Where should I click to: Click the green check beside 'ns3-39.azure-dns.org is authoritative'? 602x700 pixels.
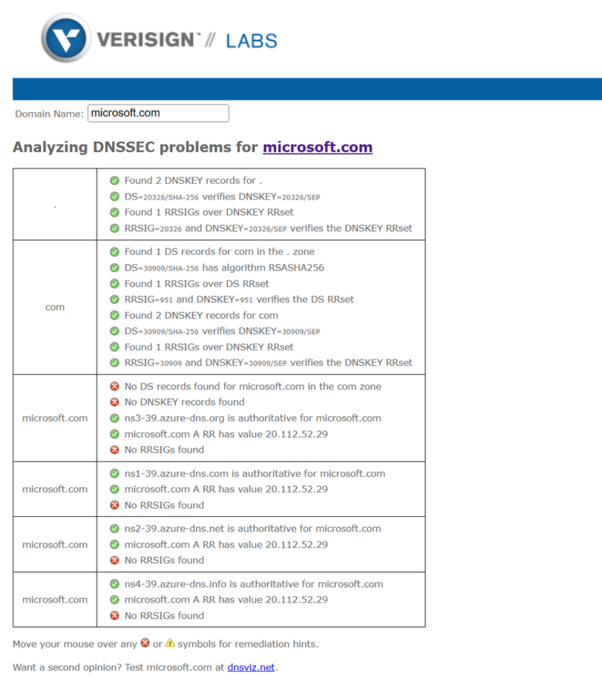coord(115,418)
